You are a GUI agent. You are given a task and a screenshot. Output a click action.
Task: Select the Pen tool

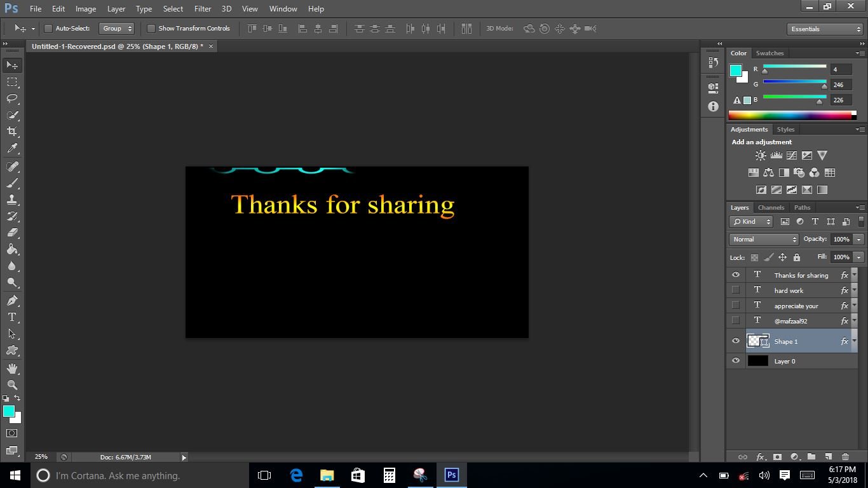(12, 301)
